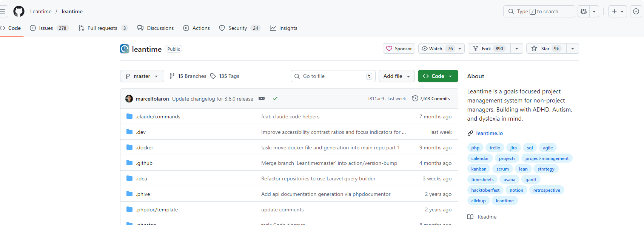Visit the leantime.io website link
The width and height of the screenshot is (644, 225).
490,133
